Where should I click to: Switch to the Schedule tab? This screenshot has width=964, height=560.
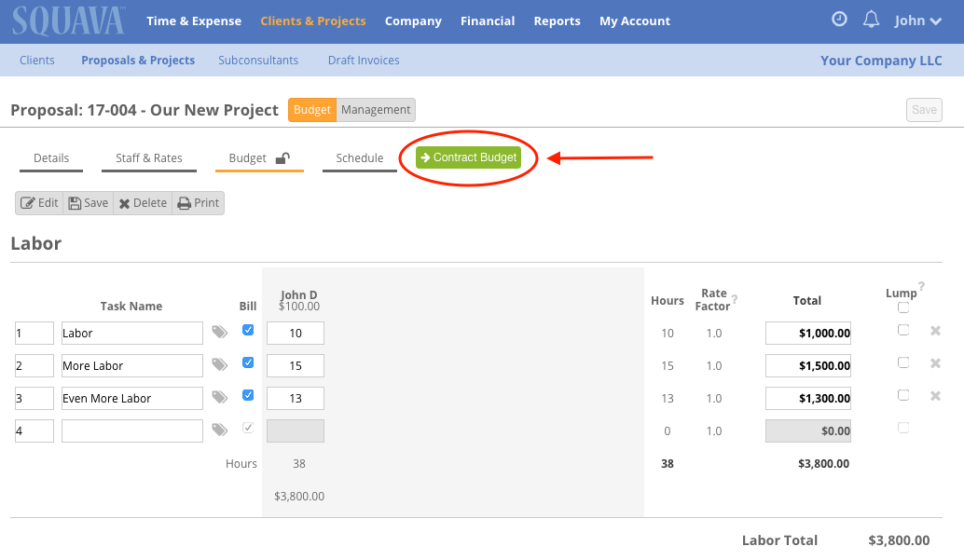[x=359, y=158]
